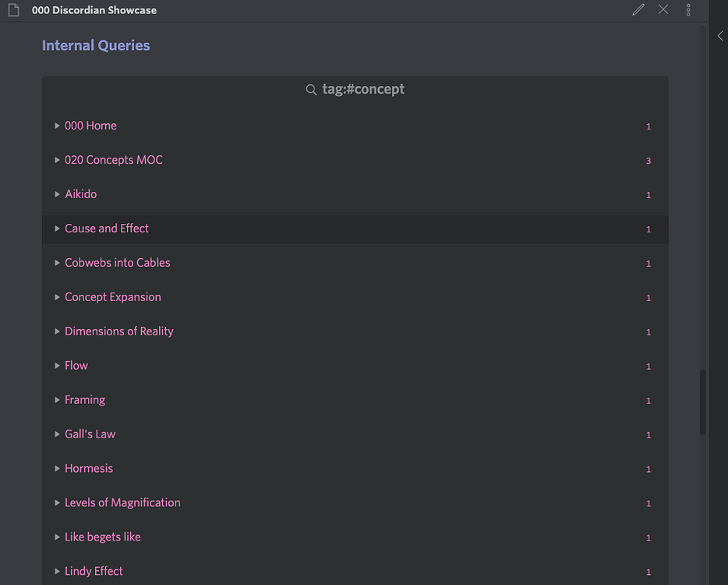Click the file icon beside the note title

[12, 9]
